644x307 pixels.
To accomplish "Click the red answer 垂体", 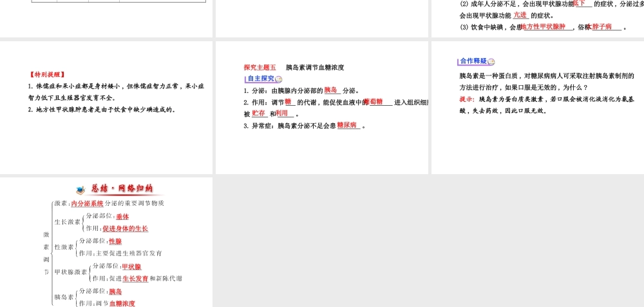I will [x=122, y=217].
